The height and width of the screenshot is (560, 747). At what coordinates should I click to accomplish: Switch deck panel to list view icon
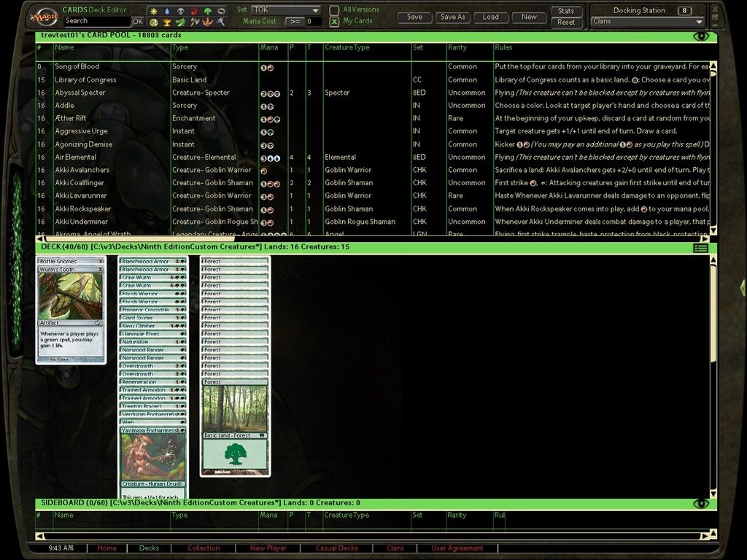coord(700,248)
